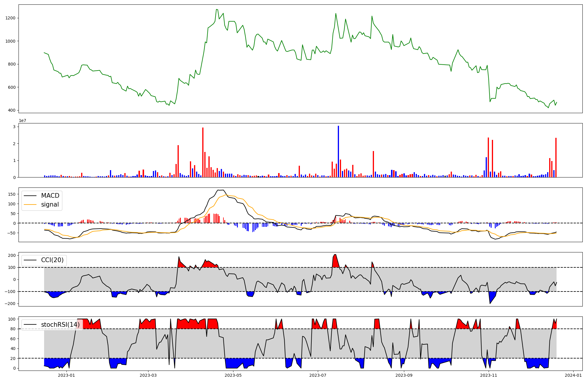This screenshot has width=588, height=382.
Task: Click the 2023-11 date tick label
Action: (x=489, y=375)
